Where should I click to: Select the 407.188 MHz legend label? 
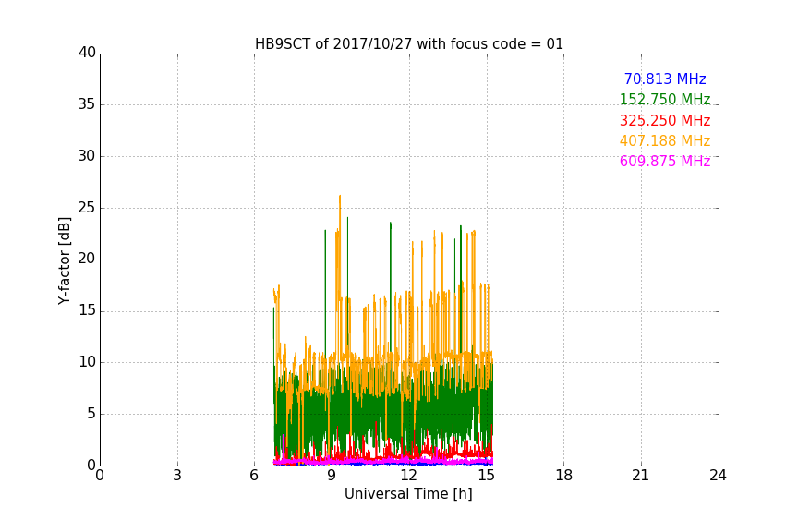[665, 140]
